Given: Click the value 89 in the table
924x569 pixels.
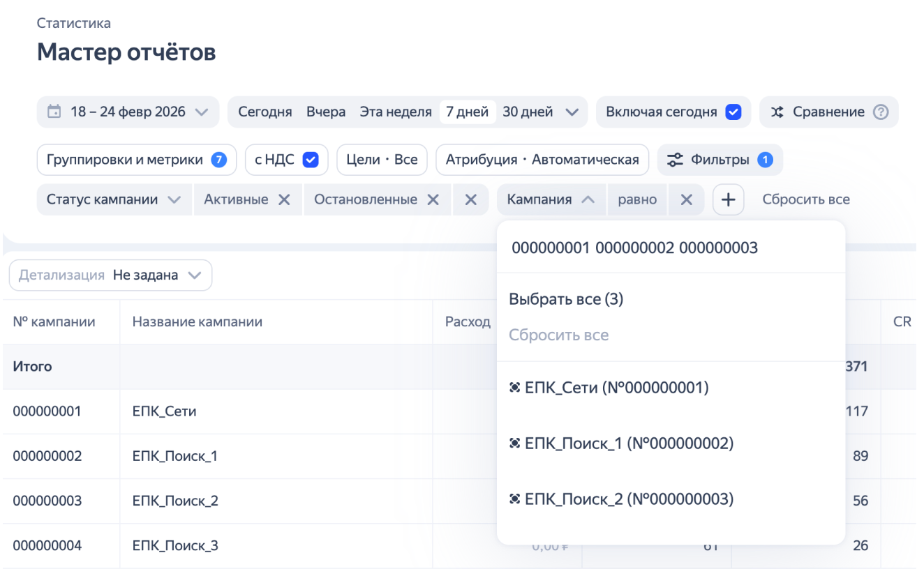Looking at the screenshot, I should click(860, 456).
